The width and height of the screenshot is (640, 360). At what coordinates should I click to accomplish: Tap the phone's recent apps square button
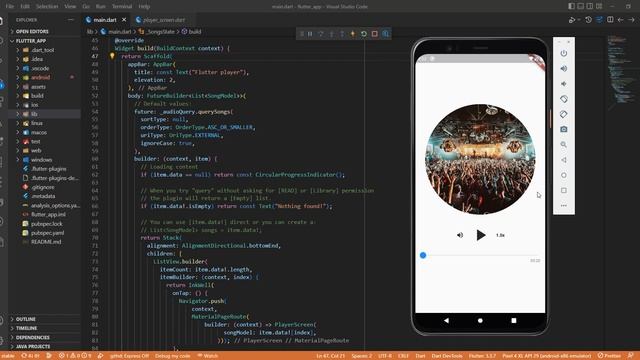(514, 320)
